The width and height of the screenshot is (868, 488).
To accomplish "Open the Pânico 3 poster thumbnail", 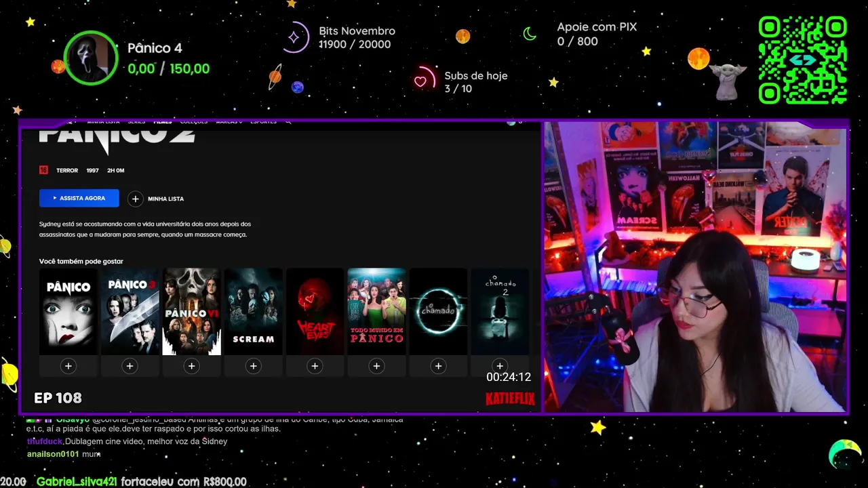I will point(130,311).
